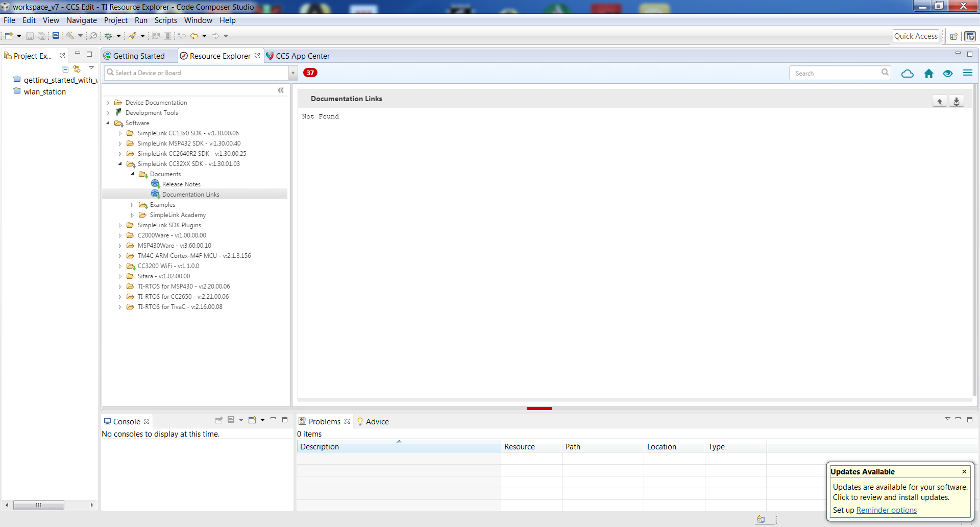Click the red 37 notification badge
The height and width of the screenshot is (527, 980).
coord(310,73)
